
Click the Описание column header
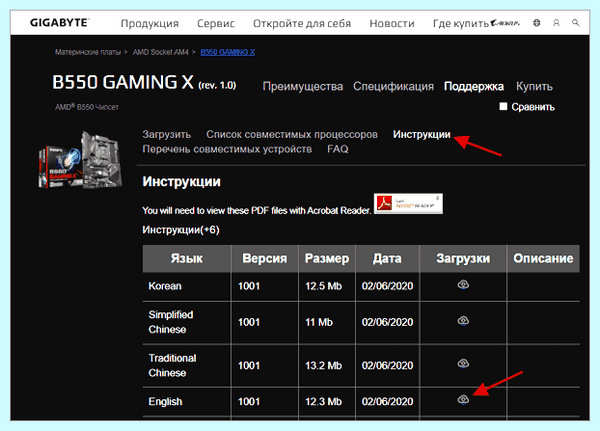(543, 258)
